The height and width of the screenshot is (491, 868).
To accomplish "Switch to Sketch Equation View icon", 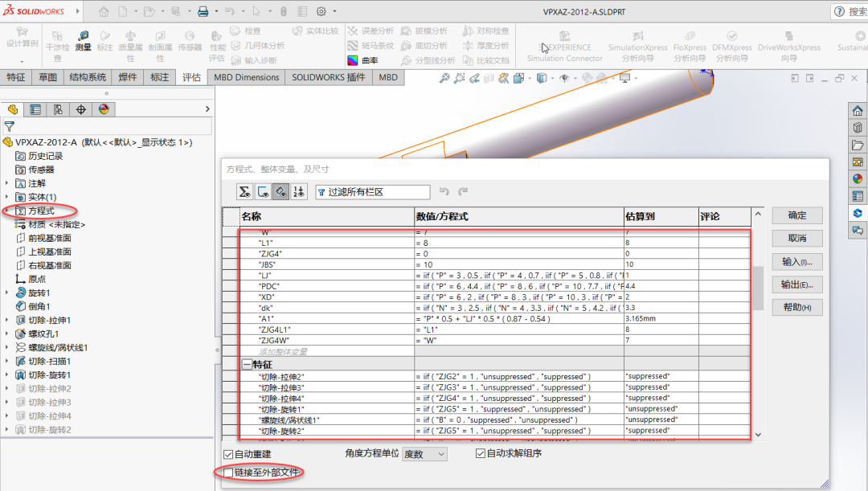I will click(262, 192).
